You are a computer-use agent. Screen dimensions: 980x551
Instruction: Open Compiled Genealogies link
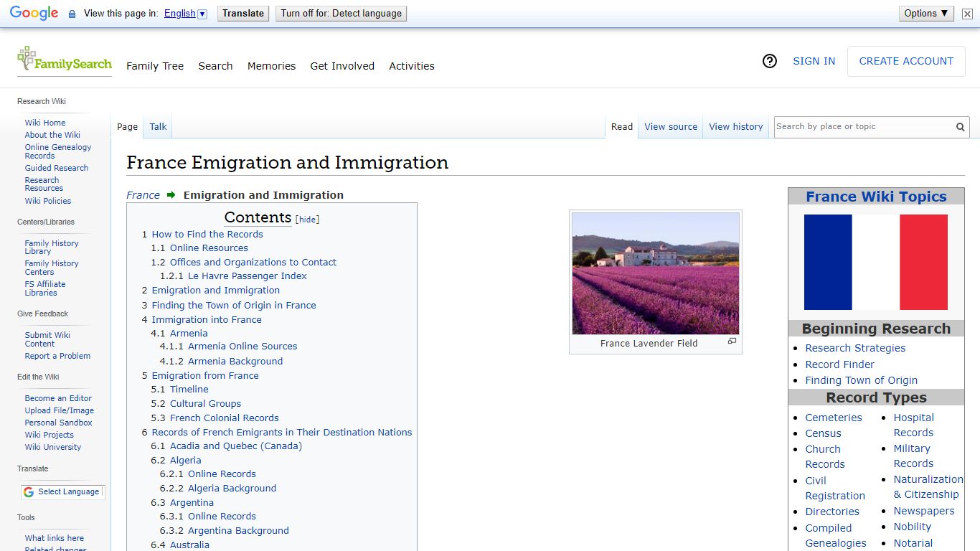click(x=836, y=535)
